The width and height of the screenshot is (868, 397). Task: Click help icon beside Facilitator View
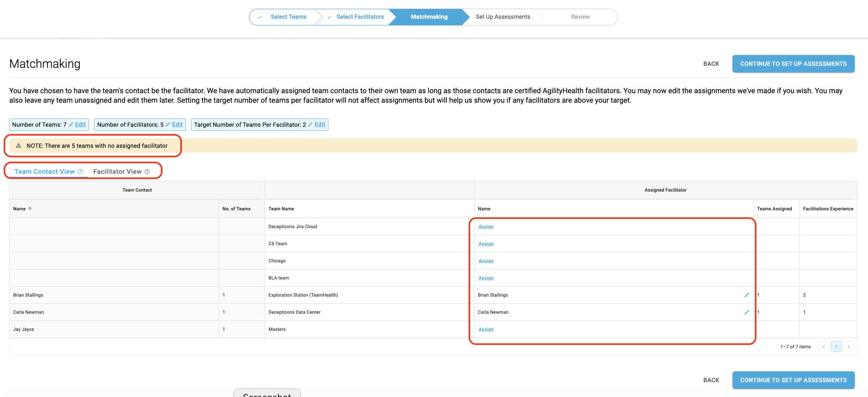tap(147, 172)
